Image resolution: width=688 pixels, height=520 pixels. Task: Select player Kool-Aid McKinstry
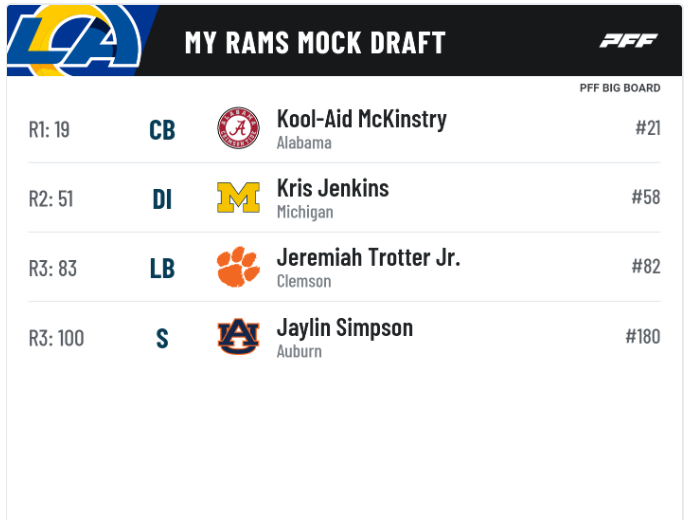tap(361, 119)
